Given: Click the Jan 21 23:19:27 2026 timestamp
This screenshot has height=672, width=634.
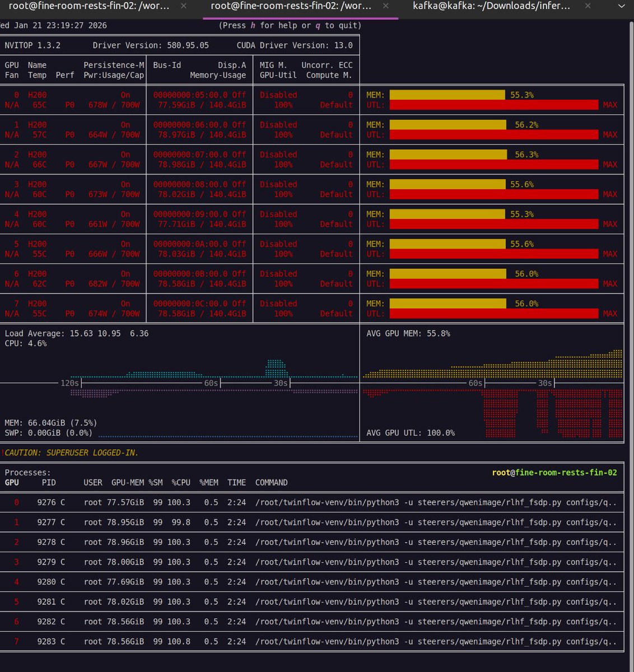Looking at the screenshot, I should pyautogui.click(x=60, y=26).
